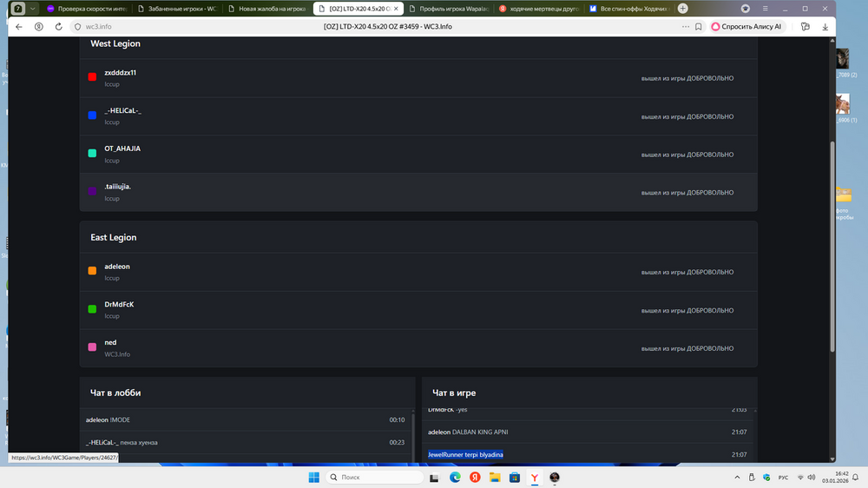
Task: Switch to the Забаненные игроки tab
Action: (178, 9)
